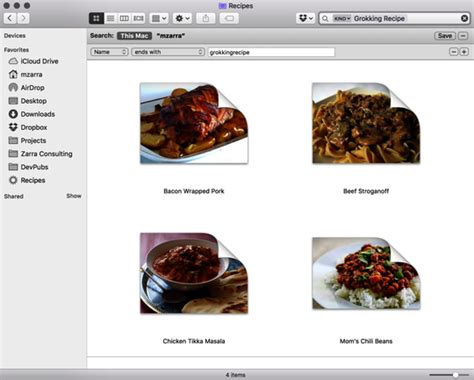Switch to cover flow view
Viewport: 474px width, 380px height.
[138, 18]
